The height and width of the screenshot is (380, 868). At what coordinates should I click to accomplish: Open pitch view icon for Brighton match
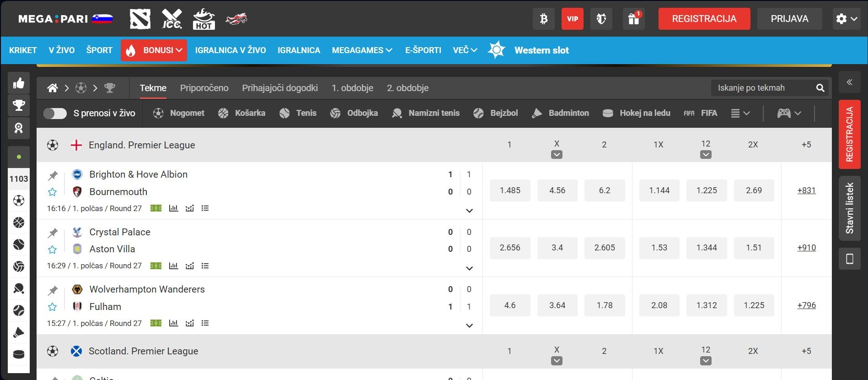pyautogui.click(x=156, y=208)
